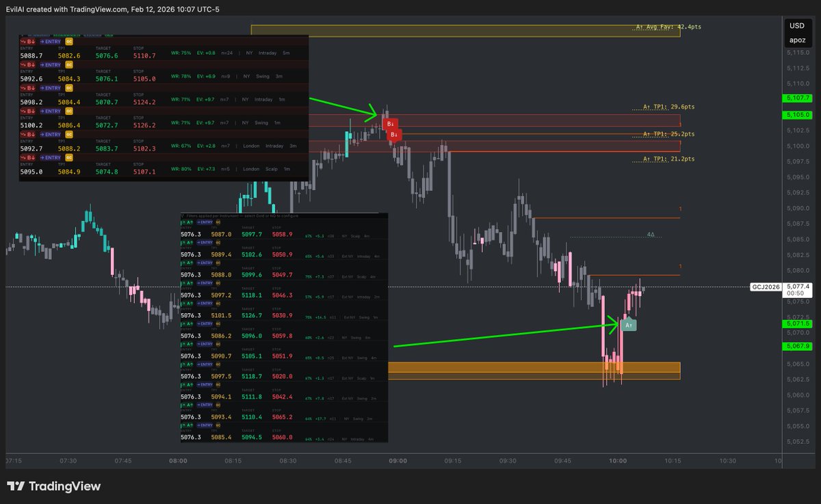Click target value 5094.5 in lower table
Viewport: 821px width, 504px height.
252,437
